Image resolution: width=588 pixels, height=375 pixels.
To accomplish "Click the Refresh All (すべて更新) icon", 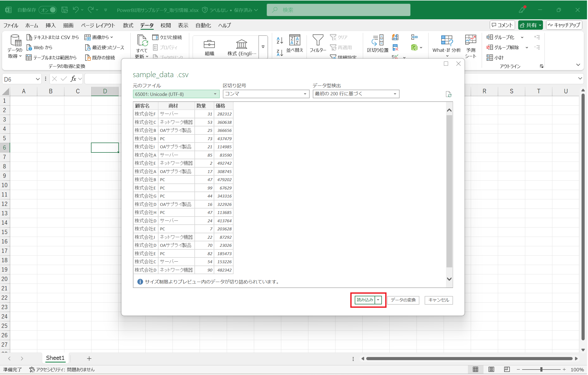I will [142, 40].
